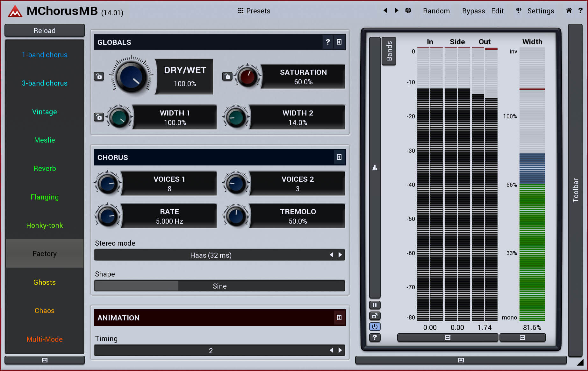Detach the meter popup window icon
This screenshot has width=588, height=371.
375,316
